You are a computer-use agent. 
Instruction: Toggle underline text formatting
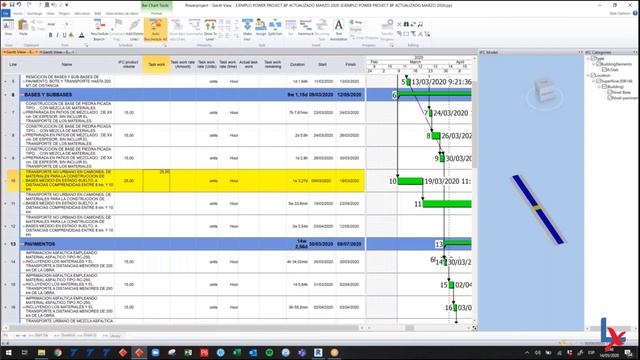coord(64,35)
